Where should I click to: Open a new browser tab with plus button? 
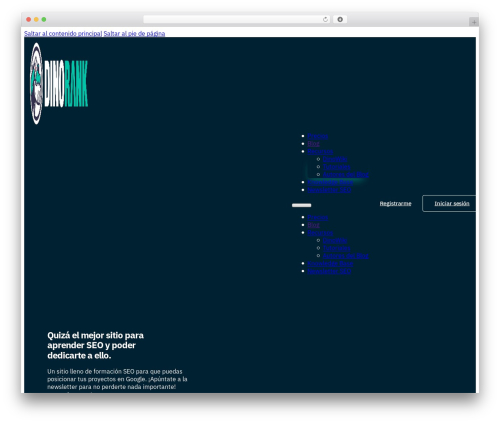pyautogui.click(x=474, y=22)
